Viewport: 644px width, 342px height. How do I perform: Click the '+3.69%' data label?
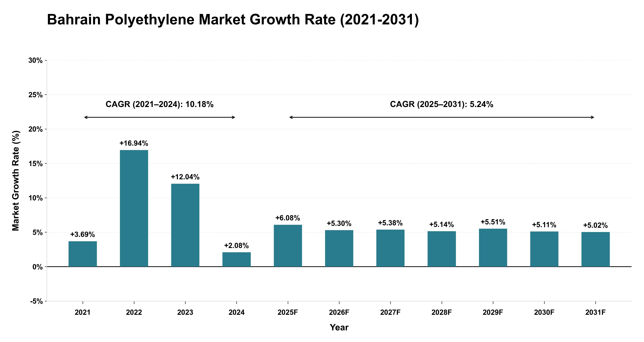click(83, 234)
